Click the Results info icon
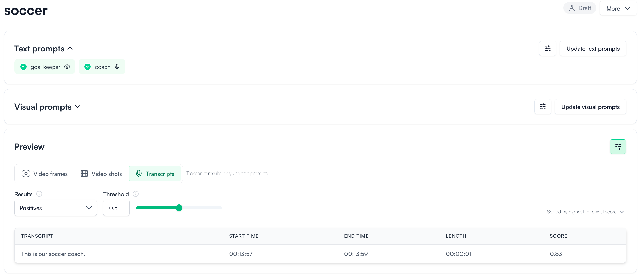This screenshot has width=644, height=277. tap(39, 194)
